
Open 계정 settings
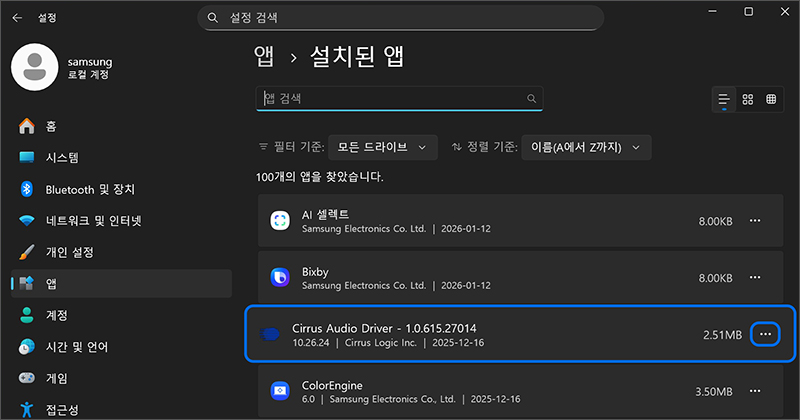(x=121, y=315)
